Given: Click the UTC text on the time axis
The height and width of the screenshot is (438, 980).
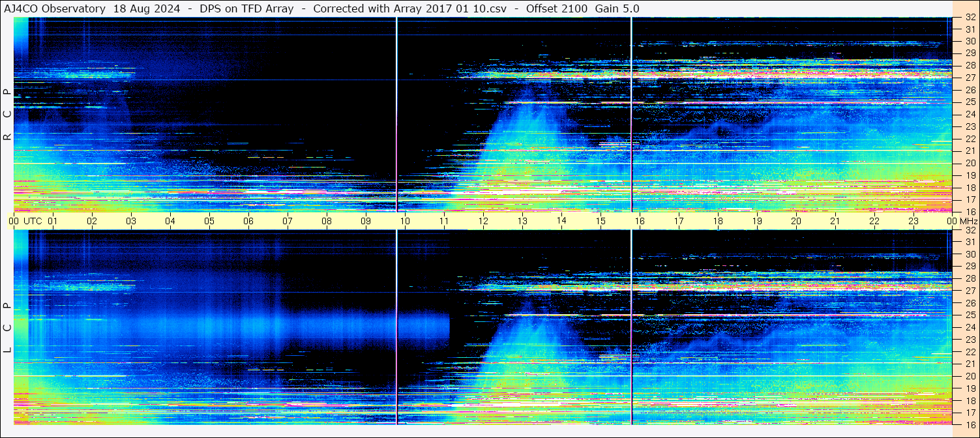Looking at the screenshot, I should click(33, 221).
